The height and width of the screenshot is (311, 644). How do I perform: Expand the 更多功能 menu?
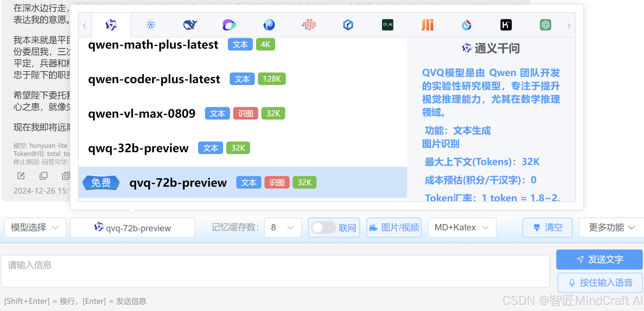(611, 228)
